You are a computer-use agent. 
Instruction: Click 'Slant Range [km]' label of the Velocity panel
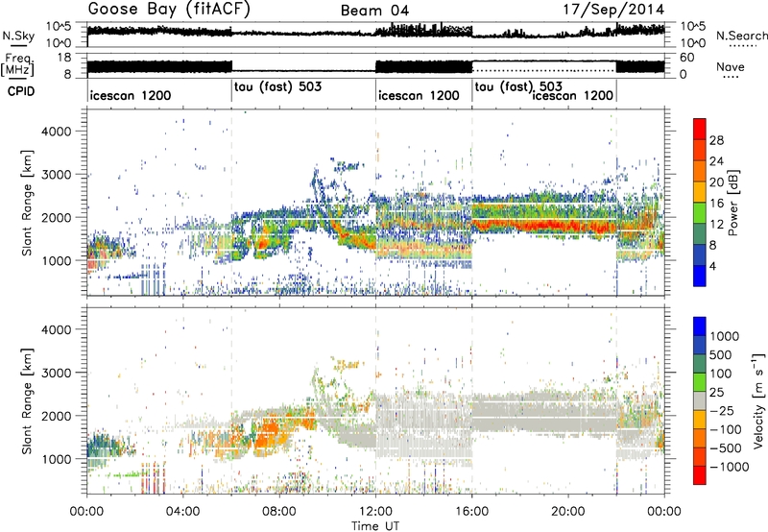[x=28, y=400]
